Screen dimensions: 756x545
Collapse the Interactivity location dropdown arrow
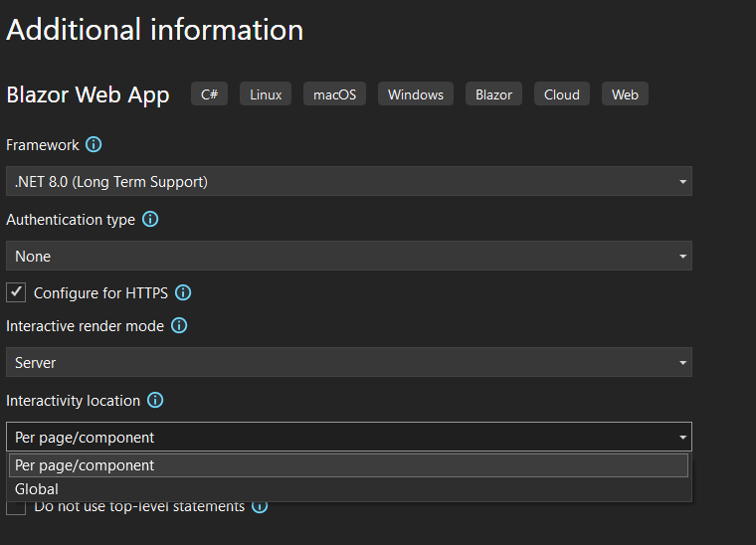682,437
